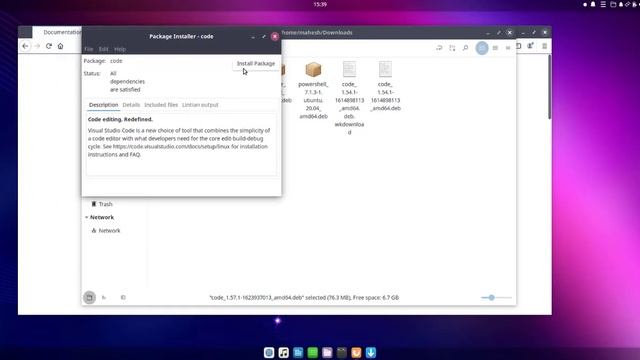The height and width of the screenshot is (360, 640).
Task: Open the Network sidebar entry
Action: click(x=106, y=231)
